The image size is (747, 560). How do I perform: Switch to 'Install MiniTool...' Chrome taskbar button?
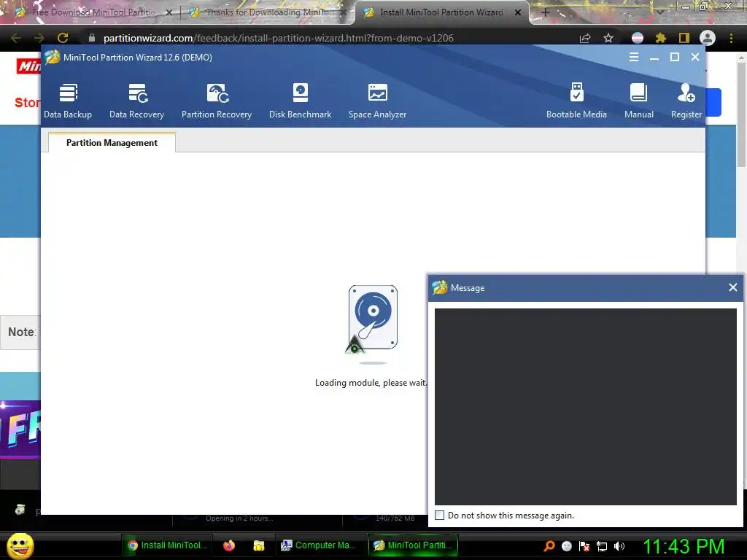(x=167, y=545)
